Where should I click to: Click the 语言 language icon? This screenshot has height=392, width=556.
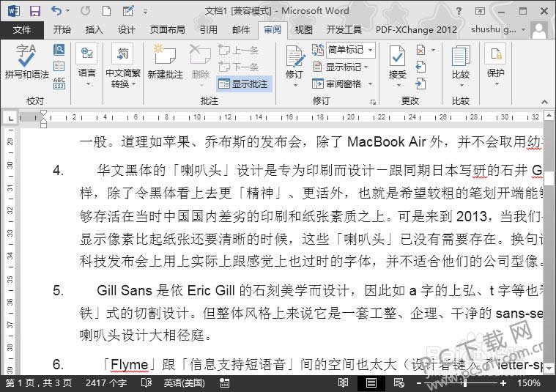click(87, 53)
